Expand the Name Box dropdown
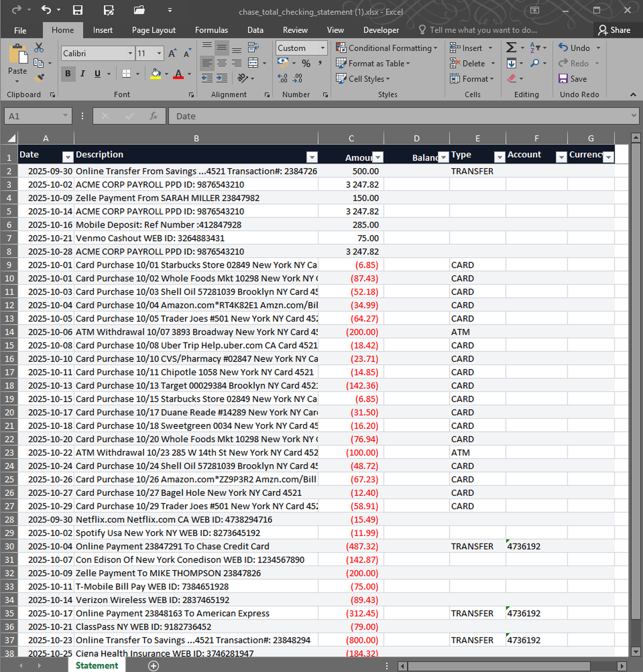 point(65,116)
